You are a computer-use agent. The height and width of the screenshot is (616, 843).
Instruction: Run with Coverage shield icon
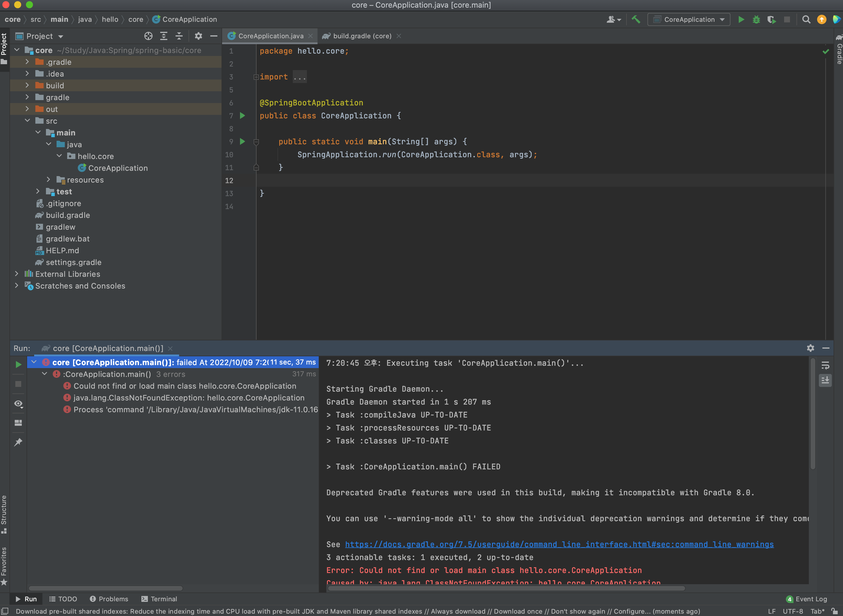tap(771, 19)
